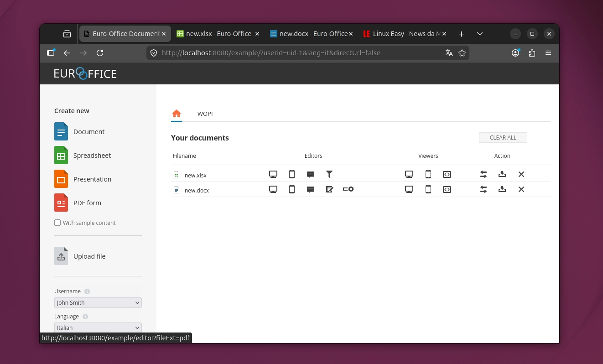Click the Euro-Office logo
Screen dimensions: 603x364
pos(85,73)
